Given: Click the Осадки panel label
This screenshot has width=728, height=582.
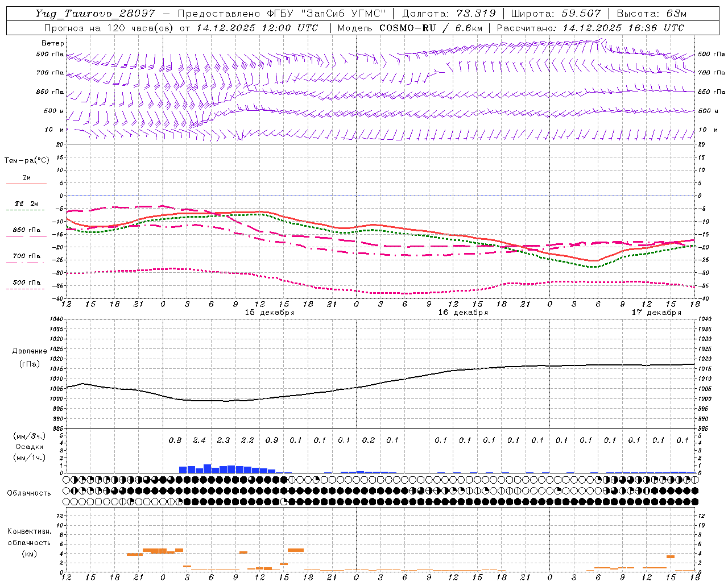Looking at the screenshot, I should point(29,447).
